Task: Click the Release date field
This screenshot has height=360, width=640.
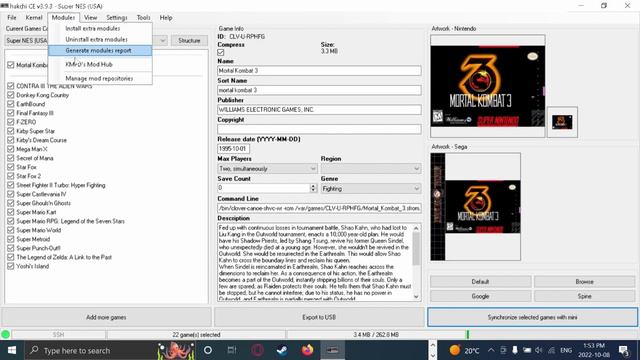Action: click(233, 149)
